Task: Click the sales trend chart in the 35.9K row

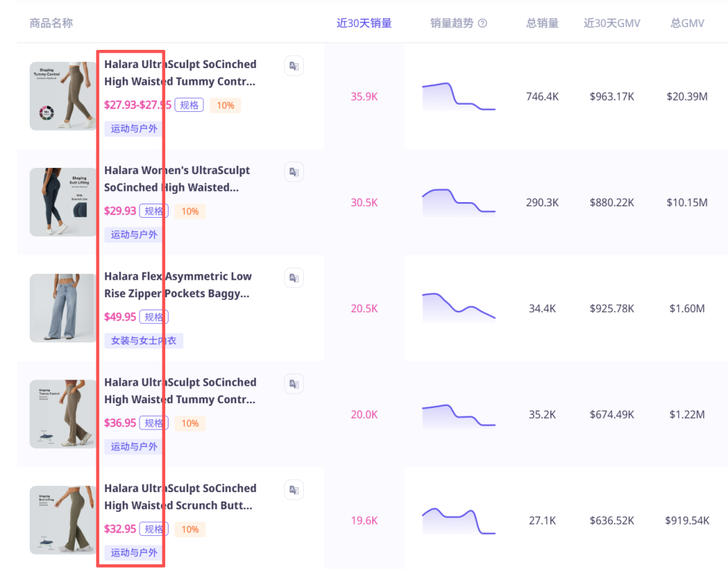Action: click(458, 96)
